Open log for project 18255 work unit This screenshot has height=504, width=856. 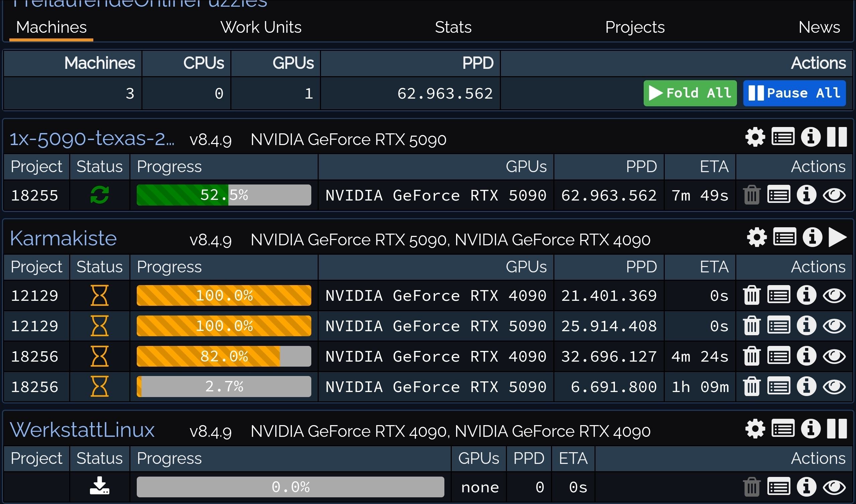[x=778, y=195]
